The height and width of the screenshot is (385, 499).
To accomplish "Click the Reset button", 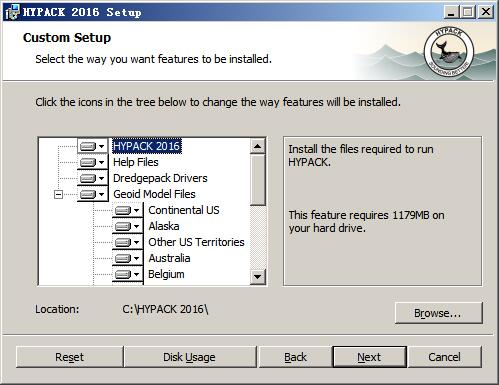I will point(69,357).
